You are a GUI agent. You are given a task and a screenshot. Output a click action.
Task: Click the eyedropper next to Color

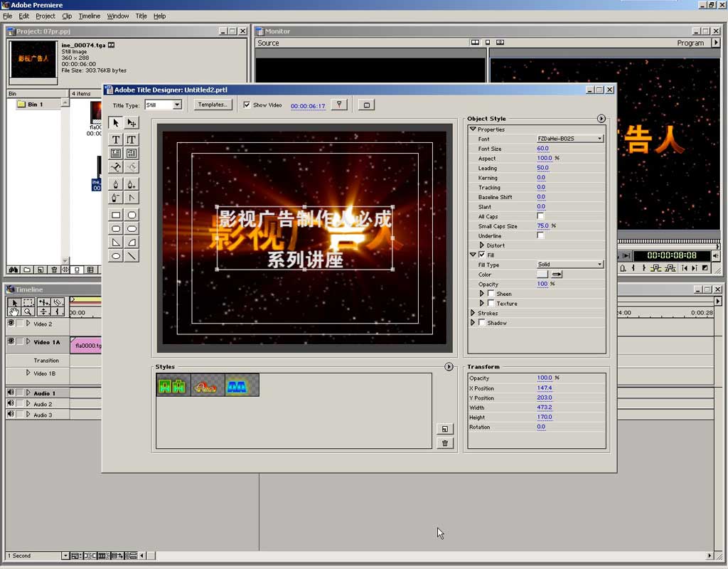557,275
